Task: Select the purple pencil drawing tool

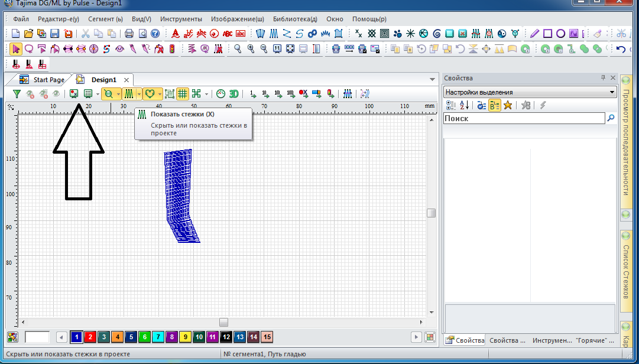Action: point(534,34)
